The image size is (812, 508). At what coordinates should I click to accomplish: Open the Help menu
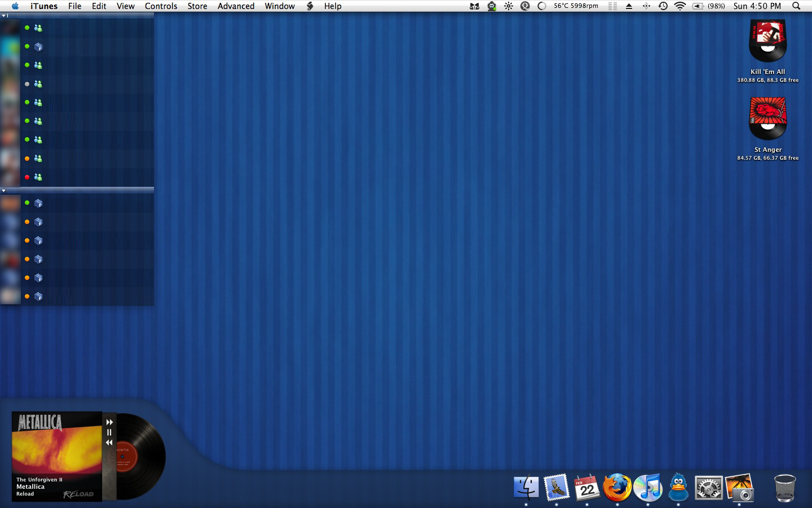(x=333, y=6)
